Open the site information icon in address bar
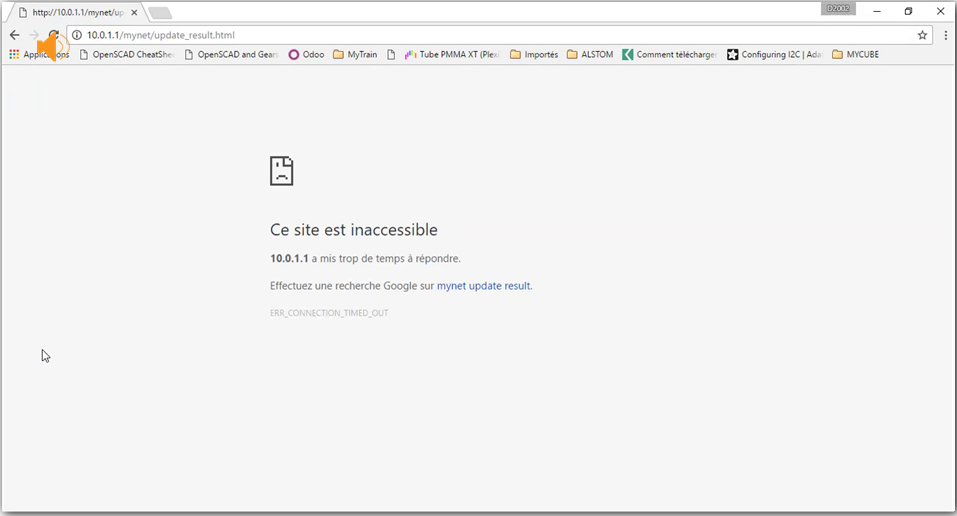This screenshot has width=957, height=516. 77,35
